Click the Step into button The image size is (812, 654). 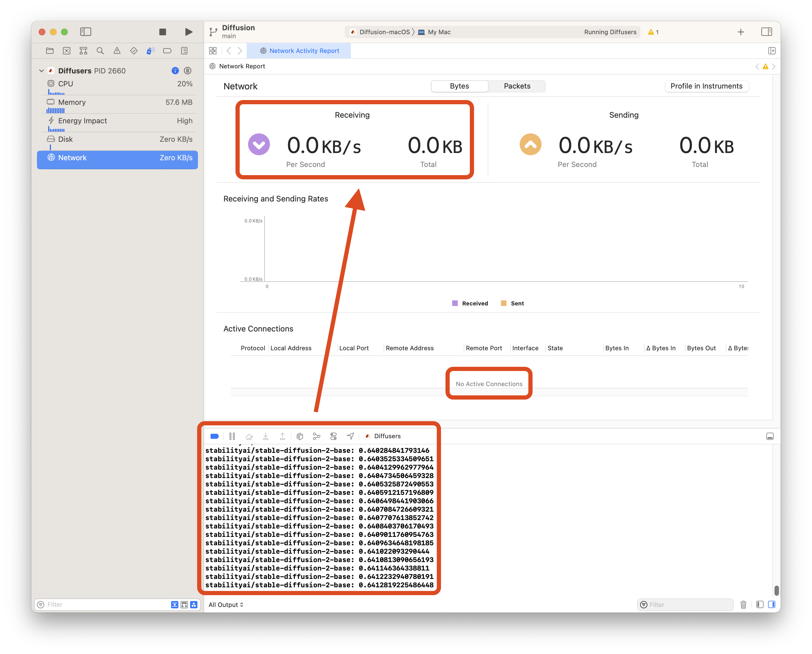[265, 436]
